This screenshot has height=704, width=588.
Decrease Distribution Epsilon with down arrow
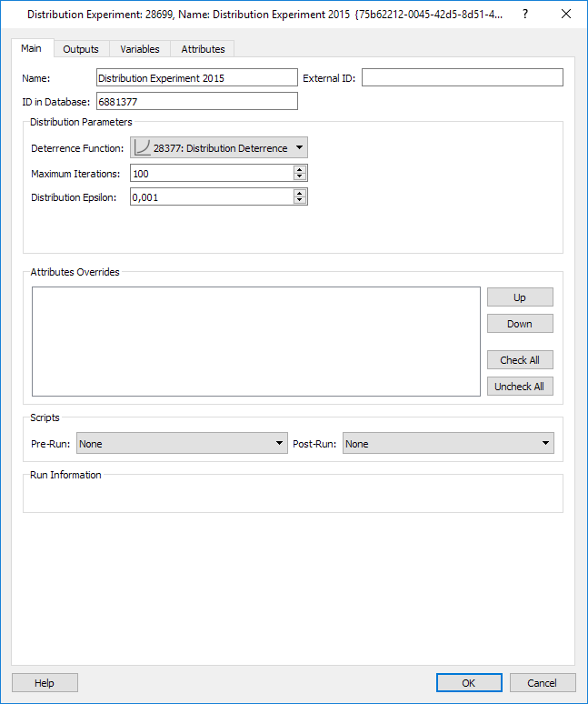(300, 200)
